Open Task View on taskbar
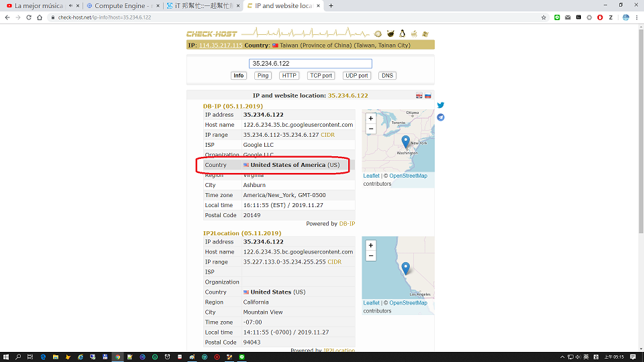644x362 pixels. pos(30,357)
